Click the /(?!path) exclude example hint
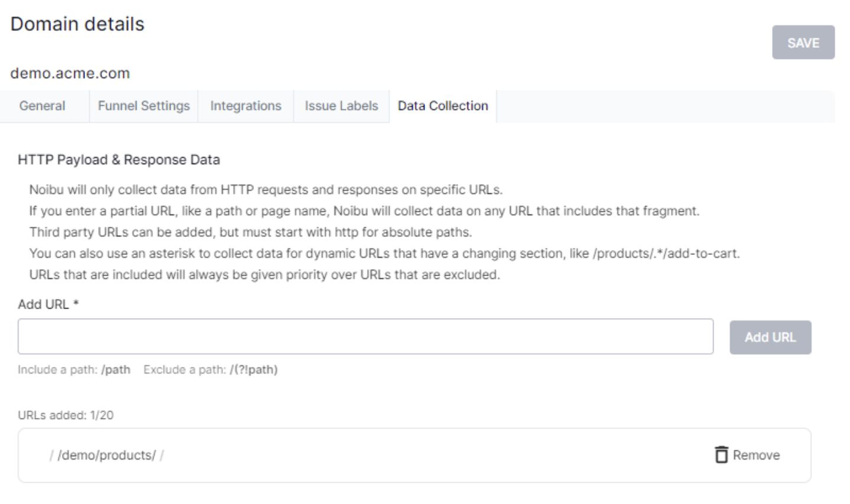 [x=253, y=370]
